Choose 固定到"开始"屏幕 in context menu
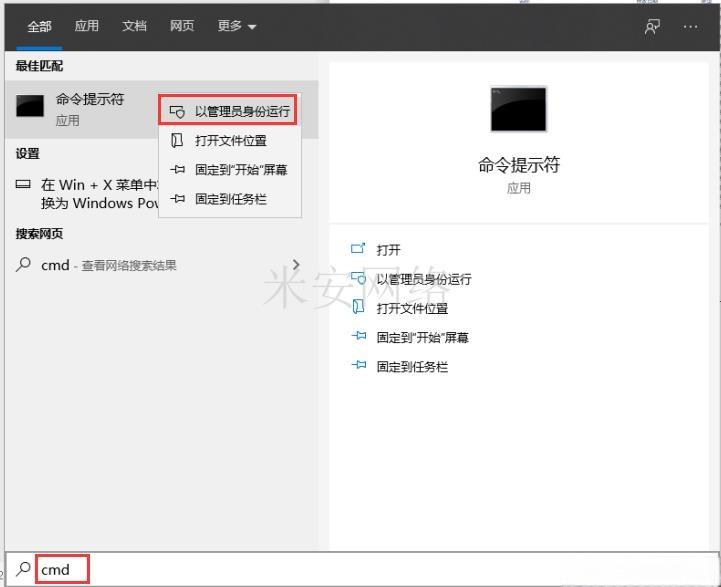The image size is (721, 587). pyautogui.click(x=230, y=170)
